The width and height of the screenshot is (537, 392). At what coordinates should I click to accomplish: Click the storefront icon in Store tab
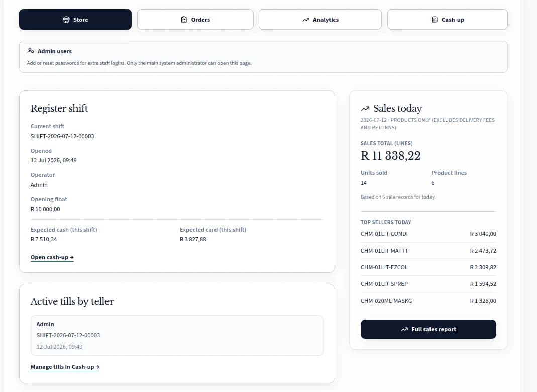point(66,20)
